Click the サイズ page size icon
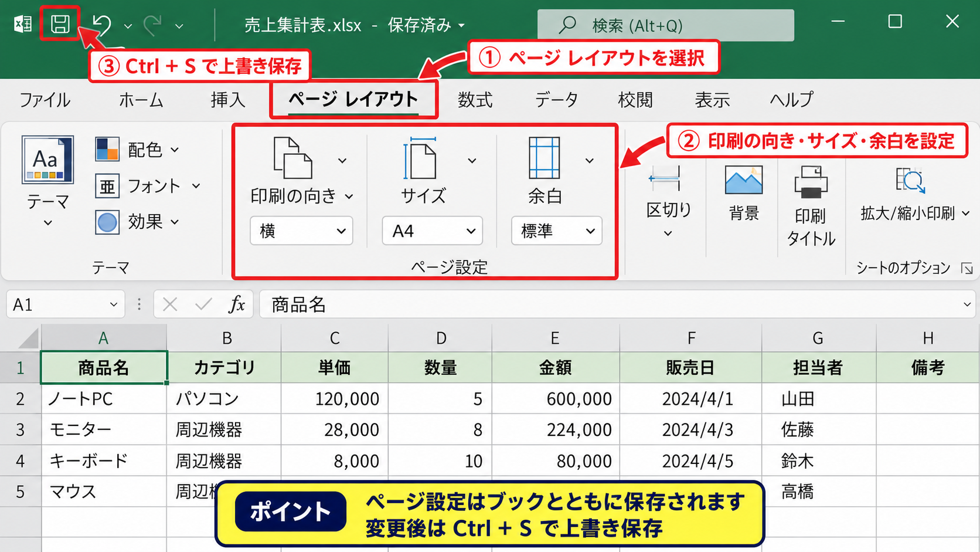 (420, 158)
